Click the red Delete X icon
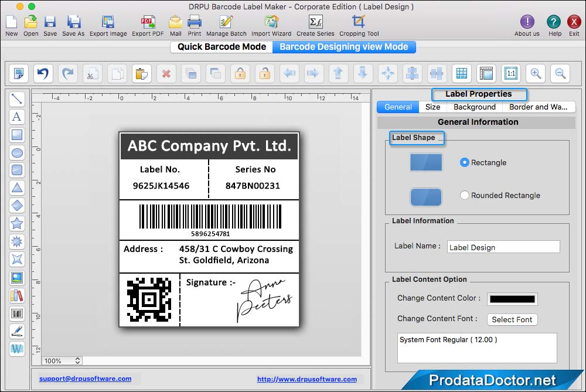The height and width of the screenshot is (392, 586). pyautogui.click(x=166, y=73)
